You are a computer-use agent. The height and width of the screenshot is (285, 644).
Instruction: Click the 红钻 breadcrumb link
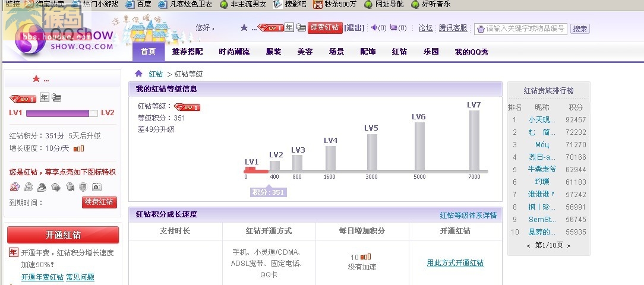pos(156,74)
